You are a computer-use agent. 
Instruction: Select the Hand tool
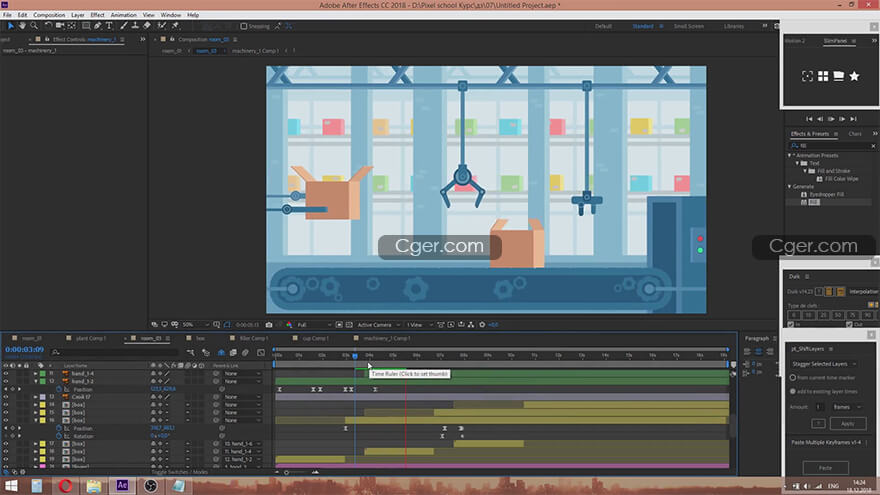coord(22,26)
